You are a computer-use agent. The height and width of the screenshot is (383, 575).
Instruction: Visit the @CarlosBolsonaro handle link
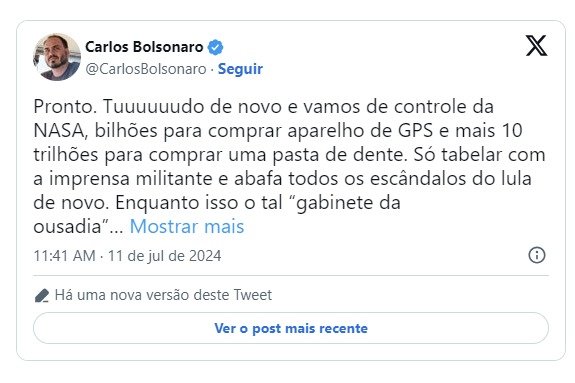[146, 69]
